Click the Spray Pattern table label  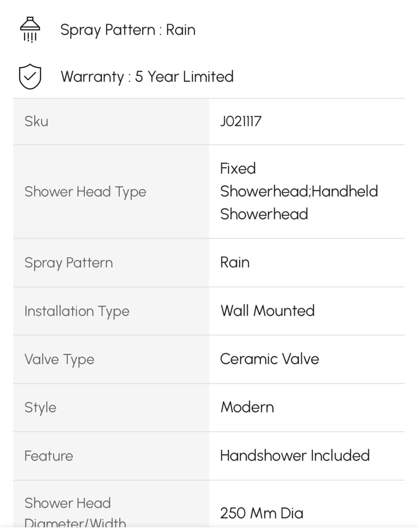(69, 263)
